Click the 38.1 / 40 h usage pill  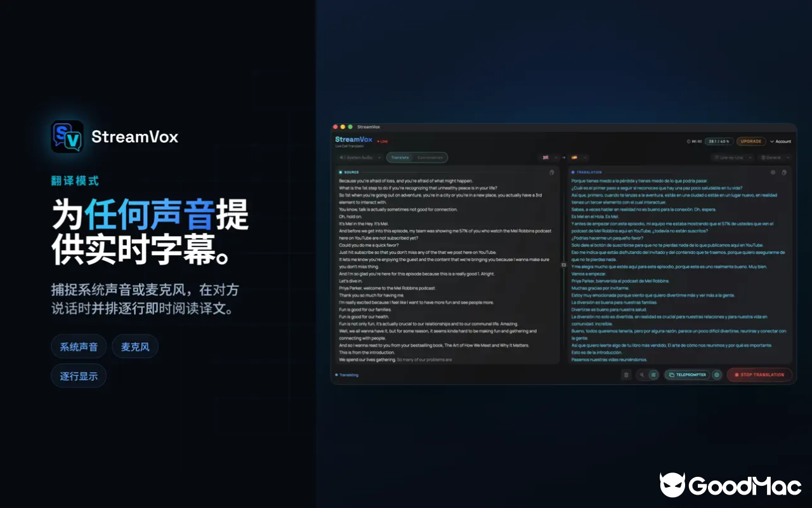point(719,142)
